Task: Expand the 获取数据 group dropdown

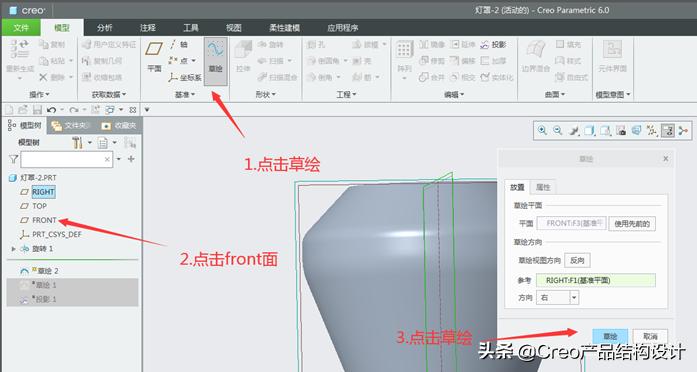Action: [x=109, y=94]
